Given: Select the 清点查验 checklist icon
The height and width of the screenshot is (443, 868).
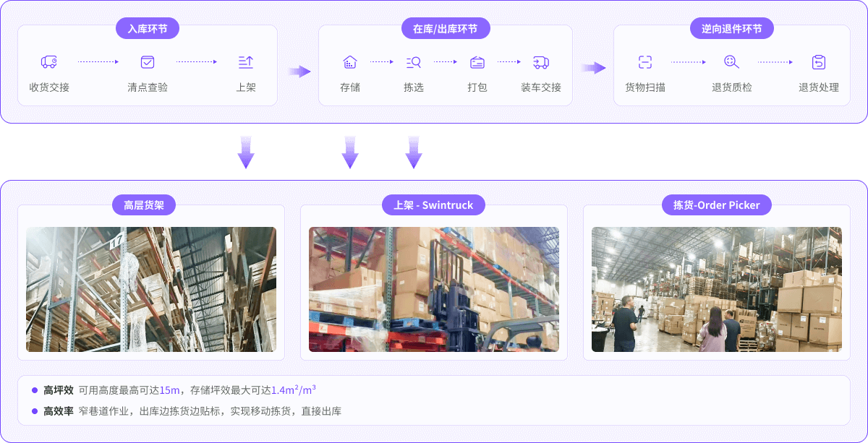Looking at the screenshot, I should click(x=148, y=62).
